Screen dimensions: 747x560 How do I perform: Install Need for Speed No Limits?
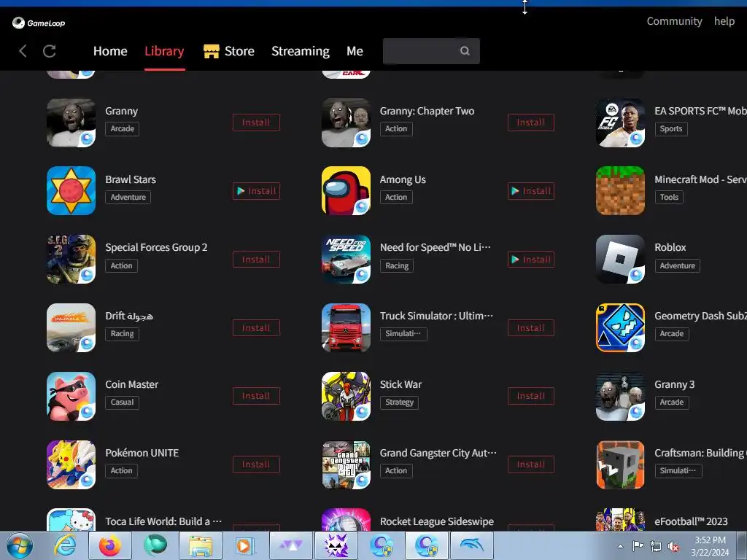[531, 260]
